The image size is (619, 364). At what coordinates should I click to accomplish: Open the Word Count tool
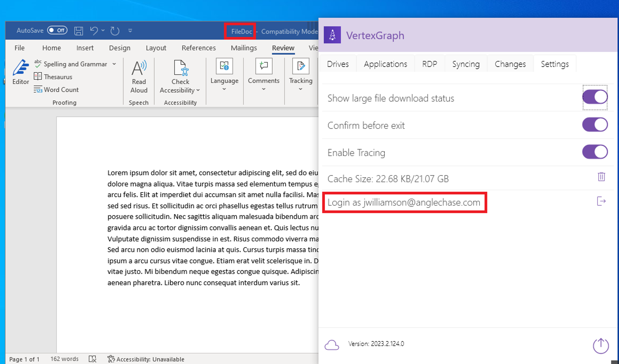pyautogui.click(x=56, y=90)
